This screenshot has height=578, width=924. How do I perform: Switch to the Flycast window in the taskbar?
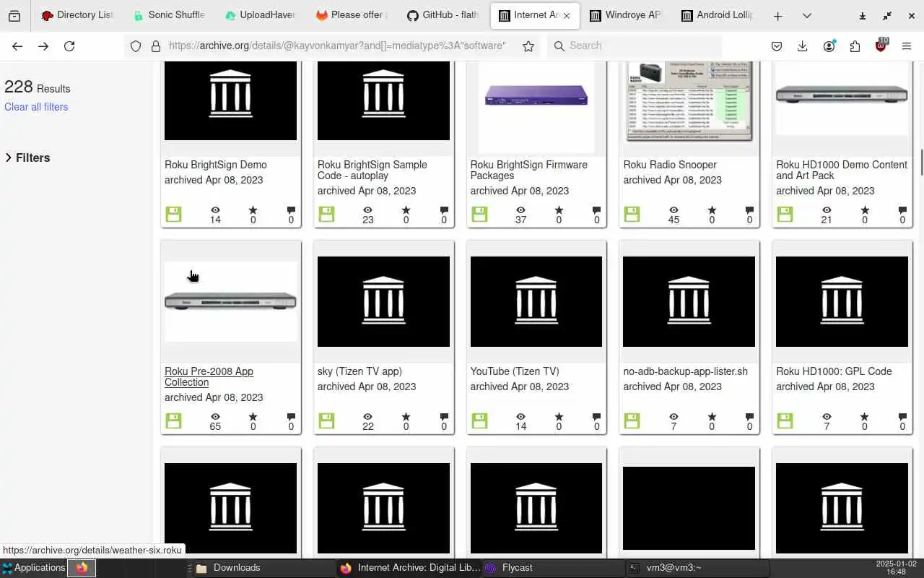pos(552,568)
